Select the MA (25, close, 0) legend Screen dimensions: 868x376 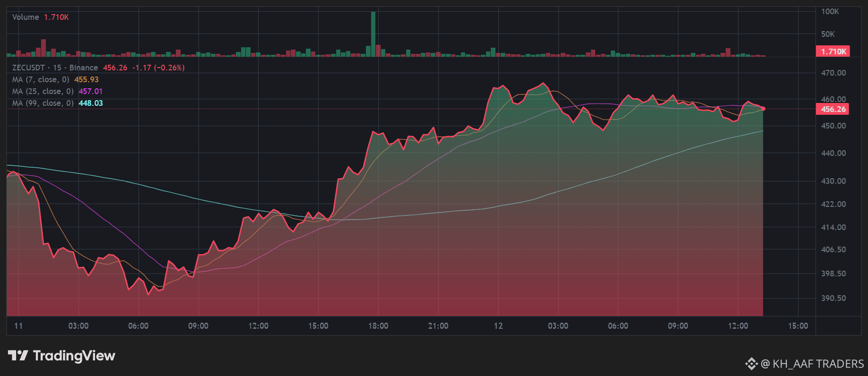(43, 92)
